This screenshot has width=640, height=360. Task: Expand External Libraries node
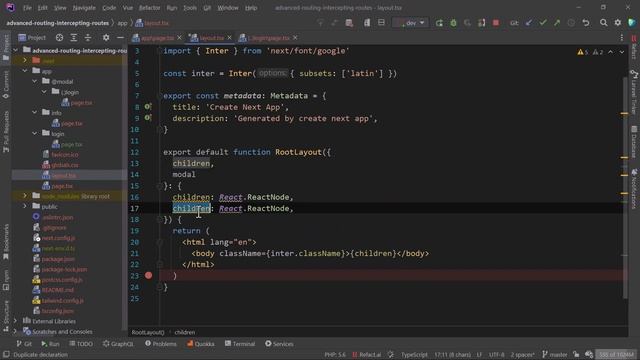[15, 321]
